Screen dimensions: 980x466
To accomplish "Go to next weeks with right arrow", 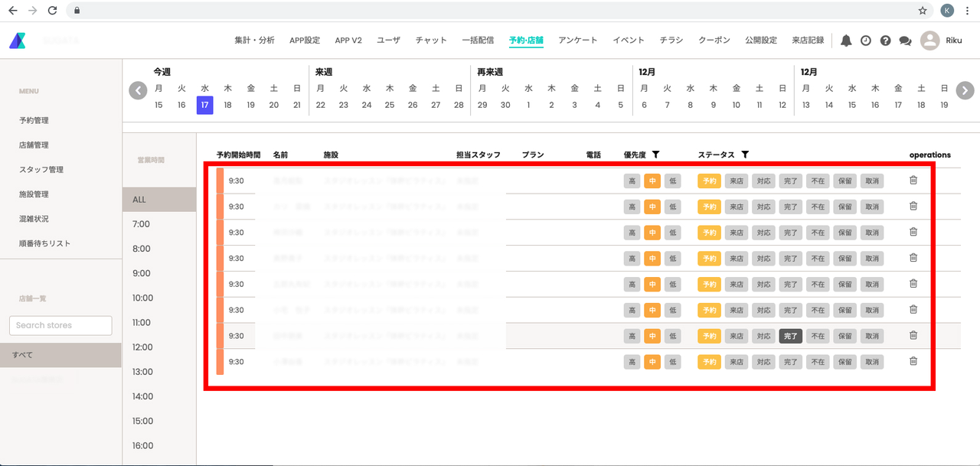I will (x=965, y=90).
